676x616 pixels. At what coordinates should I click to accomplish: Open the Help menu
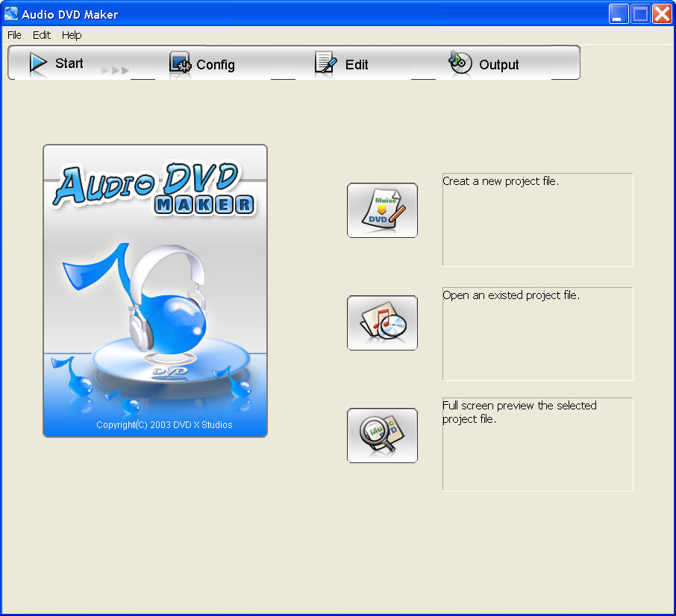(x=72, y=35)
